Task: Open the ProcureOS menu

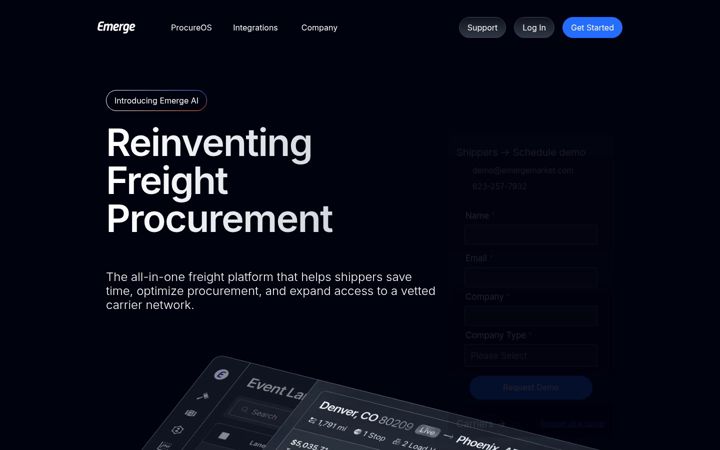Action: [191, 28]
